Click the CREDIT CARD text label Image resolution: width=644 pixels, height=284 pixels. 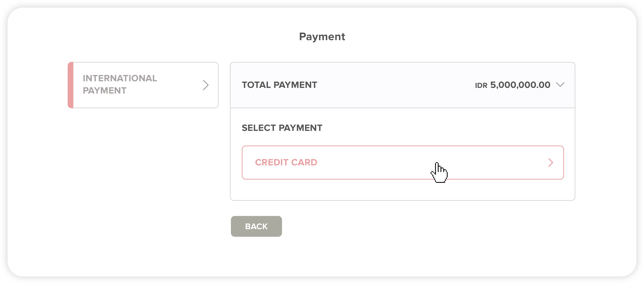point(286,162)
